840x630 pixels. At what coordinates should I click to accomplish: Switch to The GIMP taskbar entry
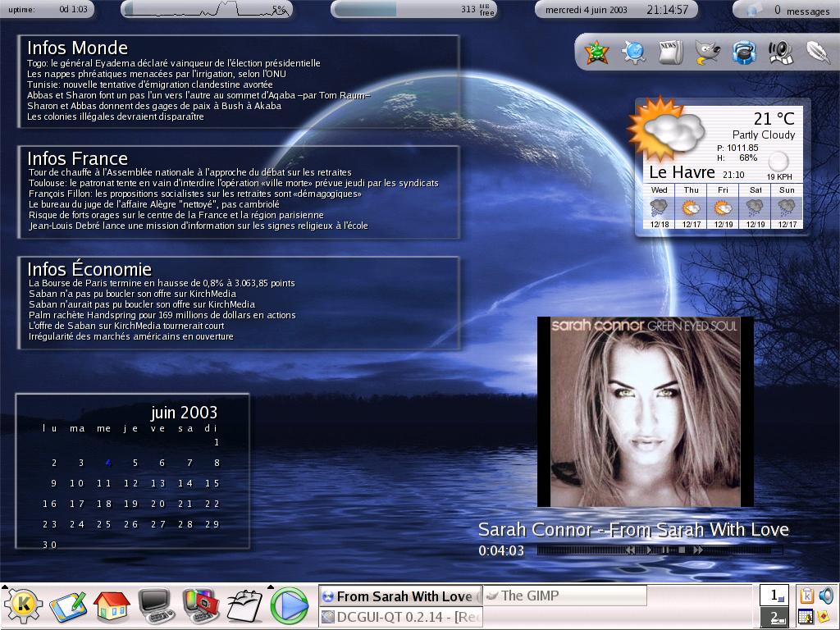[x=565, y=596]
